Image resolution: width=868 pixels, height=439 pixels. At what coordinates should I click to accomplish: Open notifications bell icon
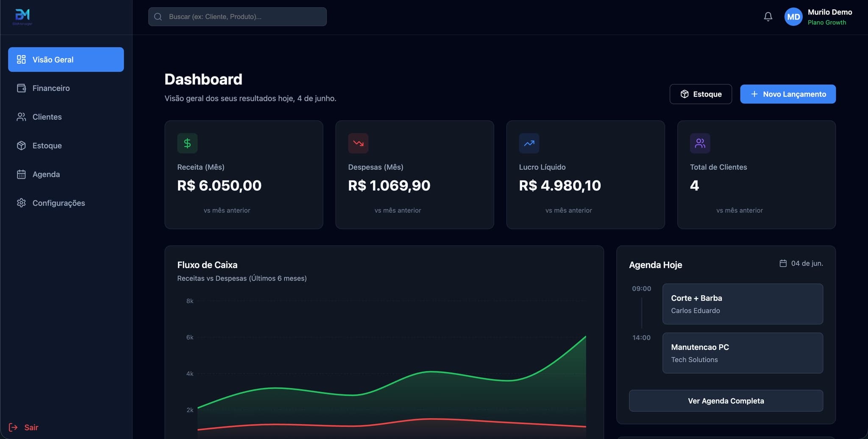click(x=768, y=17)
